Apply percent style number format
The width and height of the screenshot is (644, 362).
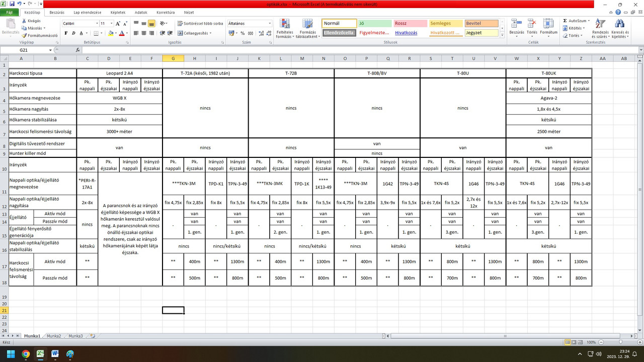tap(243, 33)
